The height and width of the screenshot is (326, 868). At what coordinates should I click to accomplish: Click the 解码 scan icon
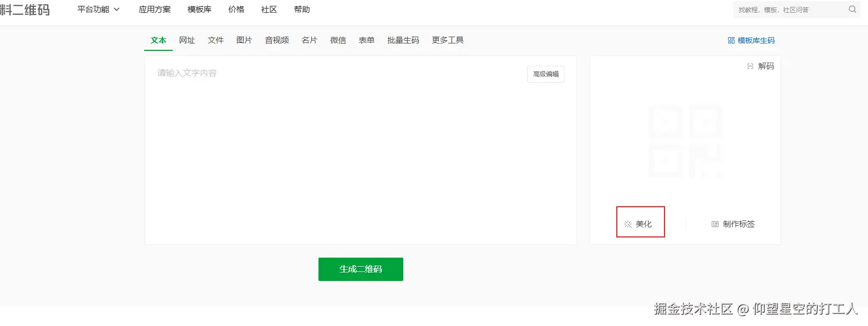(x=750, y=66)
